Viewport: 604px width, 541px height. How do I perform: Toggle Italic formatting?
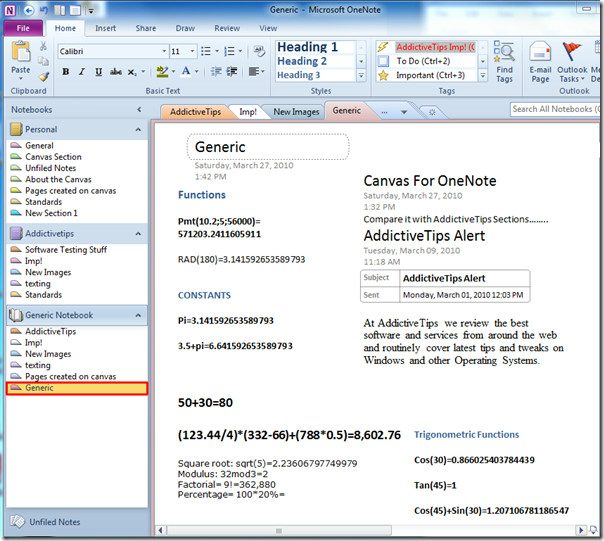pyautogui.click(x=82, y=72)
